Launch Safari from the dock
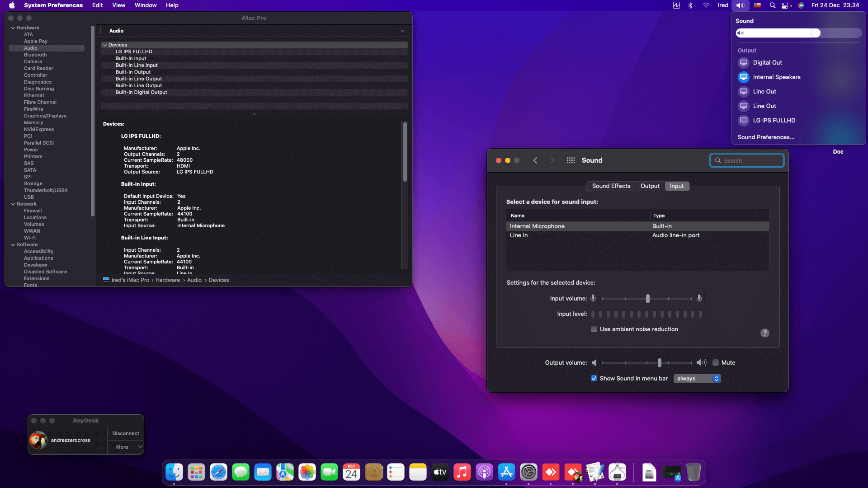This screenshot has height=488, width=868. [218, 473]
